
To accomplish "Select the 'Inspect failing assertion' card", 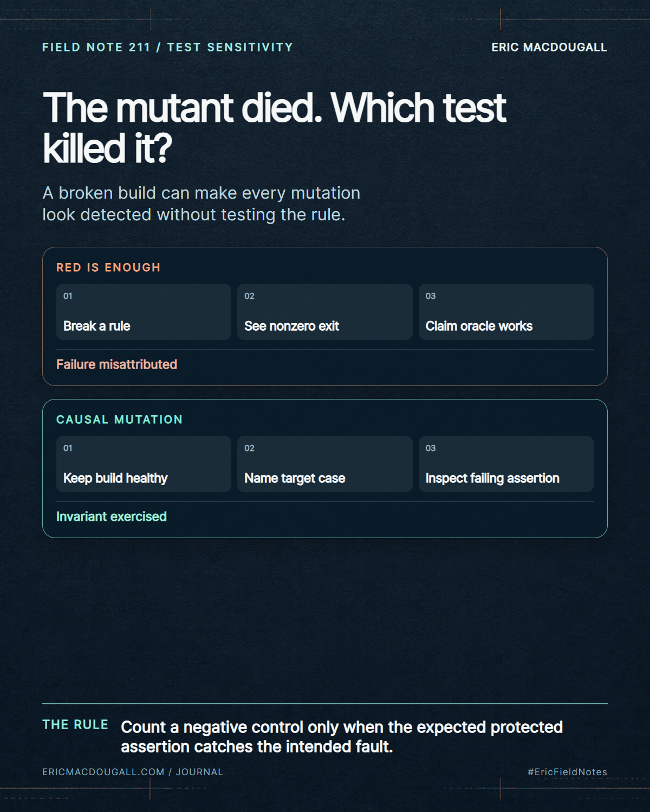I will coord(506,464).
